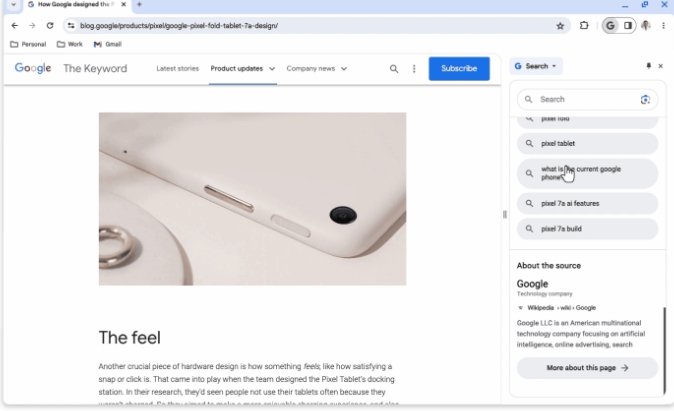The image size is (674, 411).
Task: Open the Extensions puzzle icon
Action: click(584, 25)
